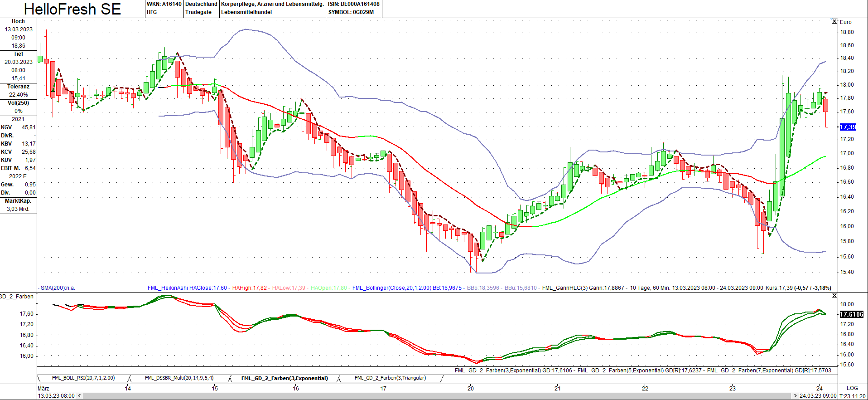This screenshot has width=868, height=400.
Task: Click the Kurs:17,39 (-0,57 / -3,18%) readout
Action: [x=798, y=288]
